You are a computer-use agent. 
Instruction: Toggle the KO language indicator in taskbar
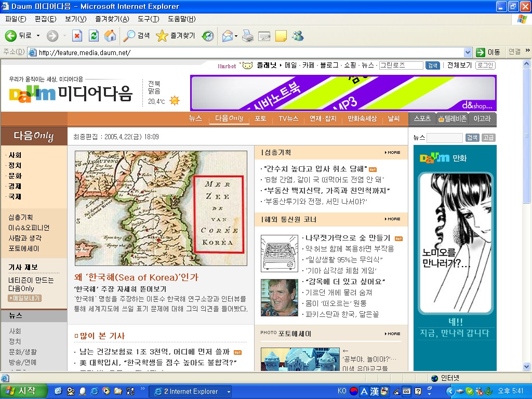[x=342, y=391]
